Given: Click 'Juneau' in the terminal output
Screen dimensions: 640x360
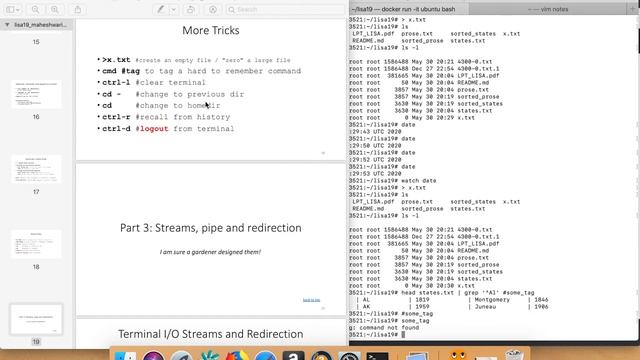Looking at the screenshot, I should [485, 307].
